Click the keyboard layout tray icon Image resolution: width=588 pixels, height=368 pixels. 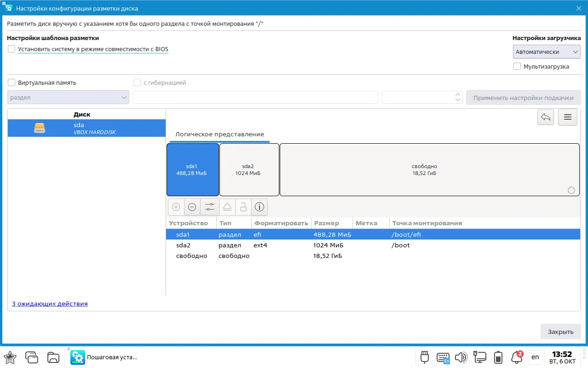click(x=443, y=357)
